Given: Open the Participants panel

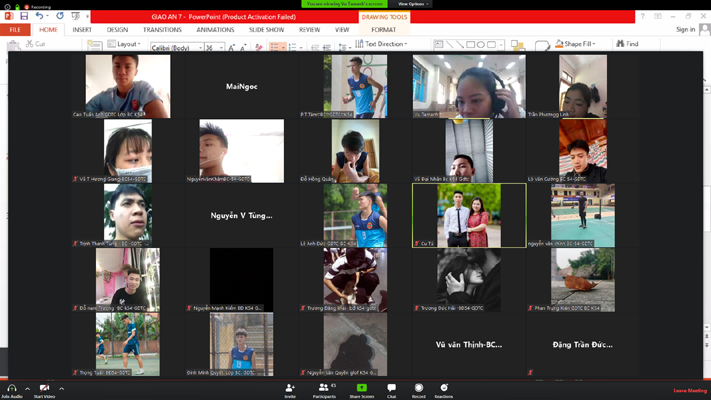Looking at the screenshot, I should click(323, 388).
